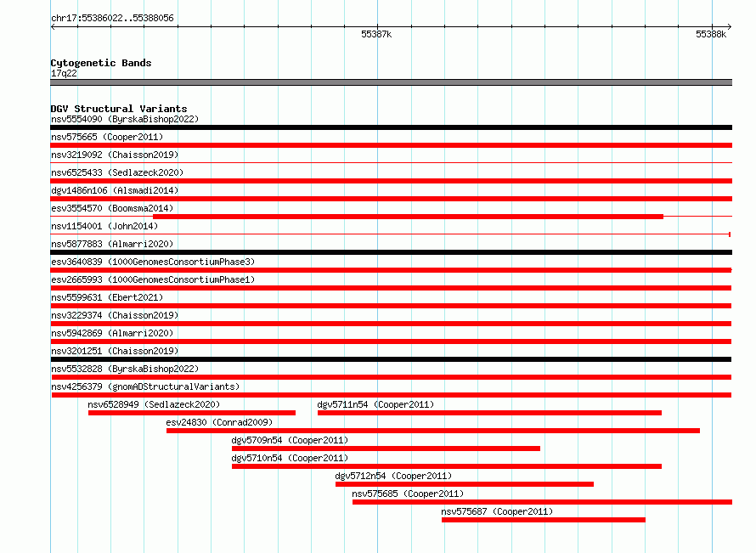Screen dimensions: 756x553
Task: Click the red bar under nsv575685
Action: [543, 502]
